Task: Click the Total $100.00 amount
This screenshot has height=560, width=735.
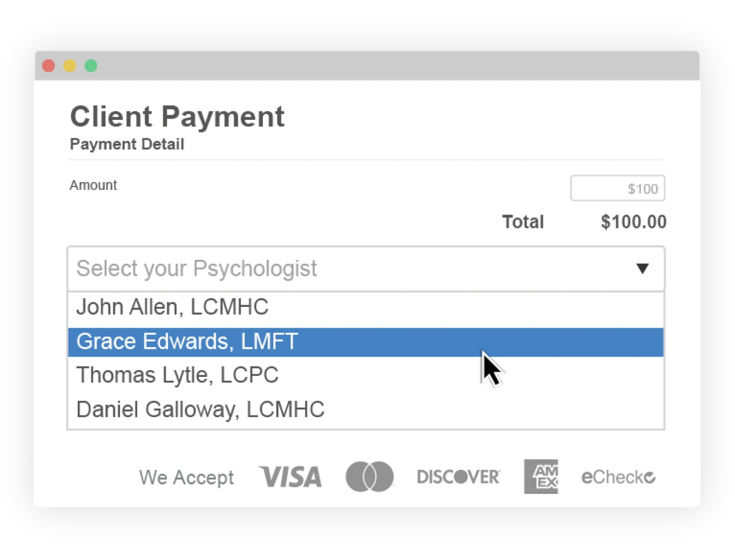Action: [634, 222]
